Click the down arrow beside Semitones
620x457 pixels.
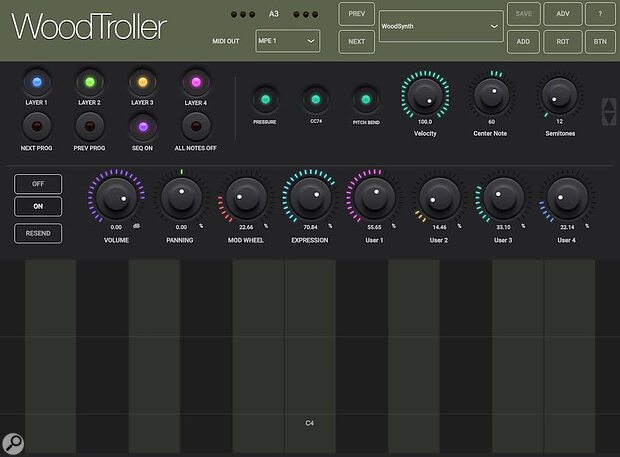609,118
